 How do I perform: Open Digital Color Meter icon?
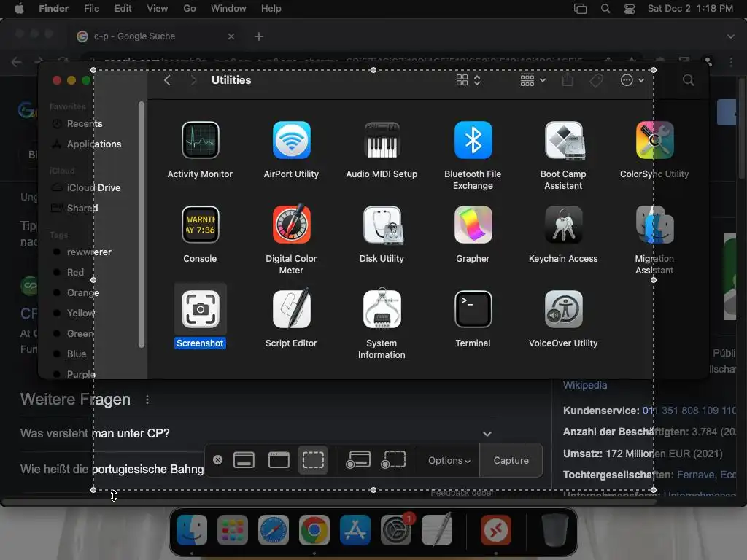coord(291,225)
